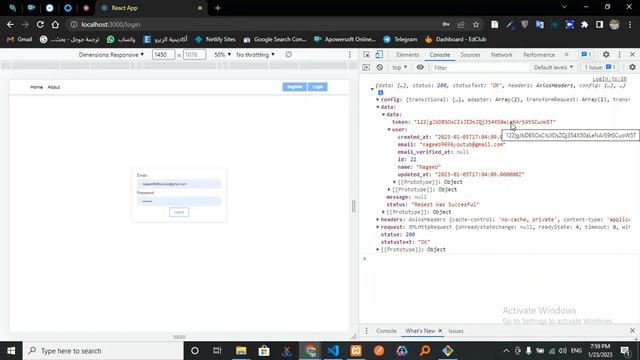This screenshot has width=640, height=360.
Task: Open the extensions puzzle icon
Action: [x=584, y=24]
